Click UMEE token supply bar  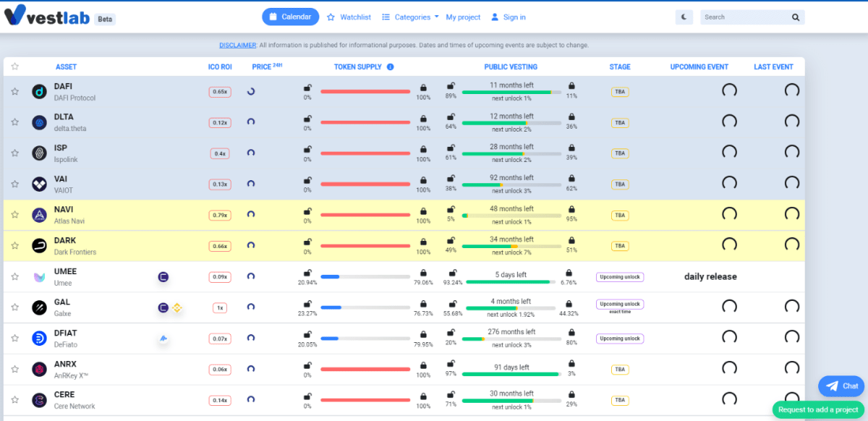[365, 276]
